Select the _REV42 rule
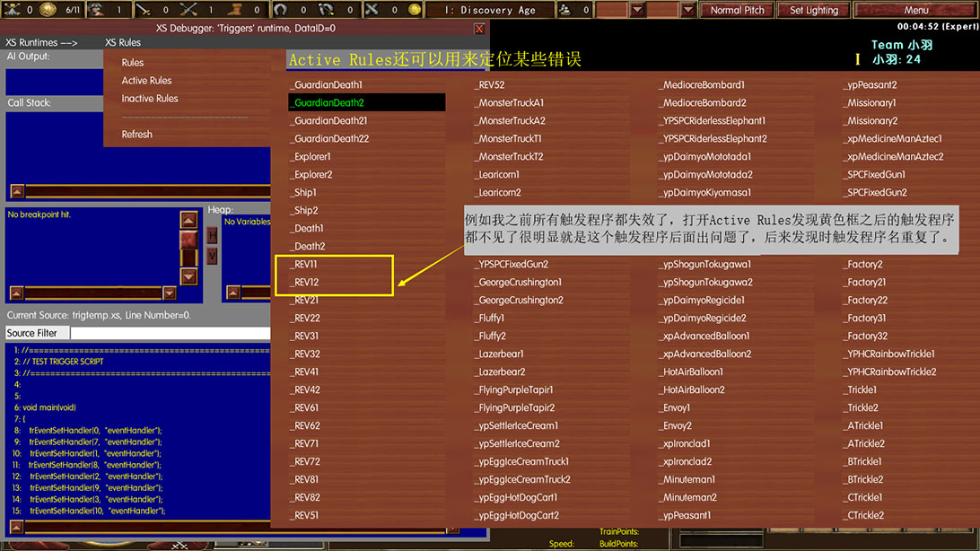 (x=305, y=389)
